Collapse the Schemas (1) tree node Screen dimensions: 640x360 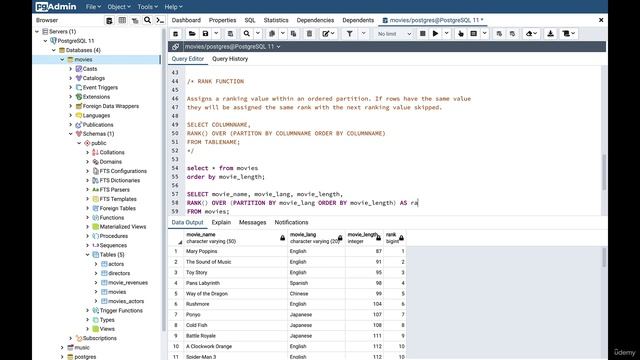coord(71,134)
